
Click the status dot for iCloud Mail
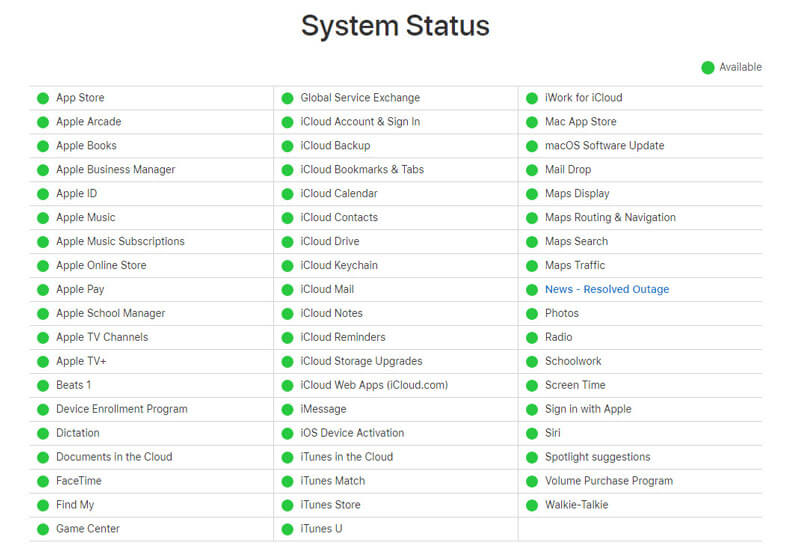(287, 290)
